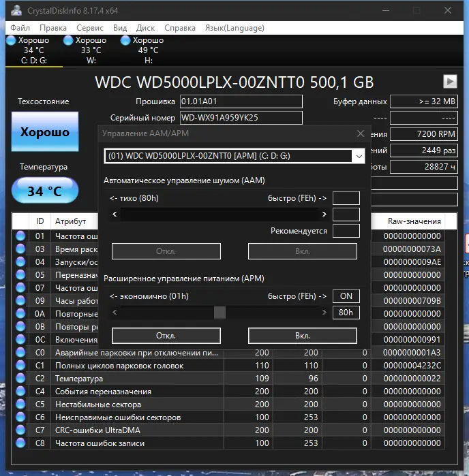The width and height of the screenshot is (469, 476).
Task: Click status icon for attribute 04
Action: [20, 261]
